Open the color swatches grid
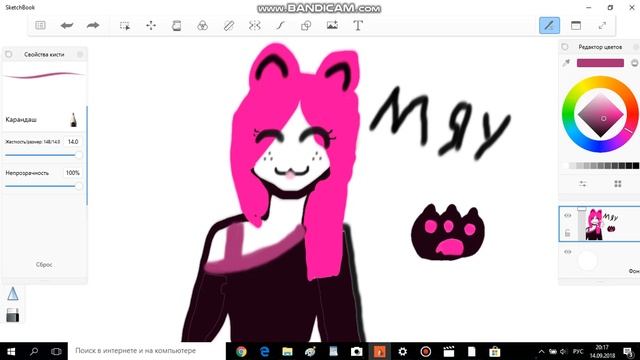640x360 pixels. [x=618, y=184]
